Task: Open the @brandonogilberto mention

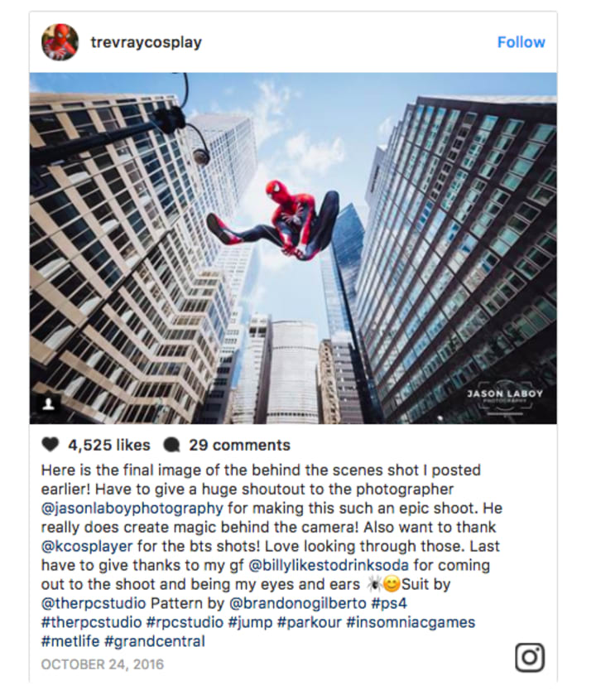Action: point(297,603)
